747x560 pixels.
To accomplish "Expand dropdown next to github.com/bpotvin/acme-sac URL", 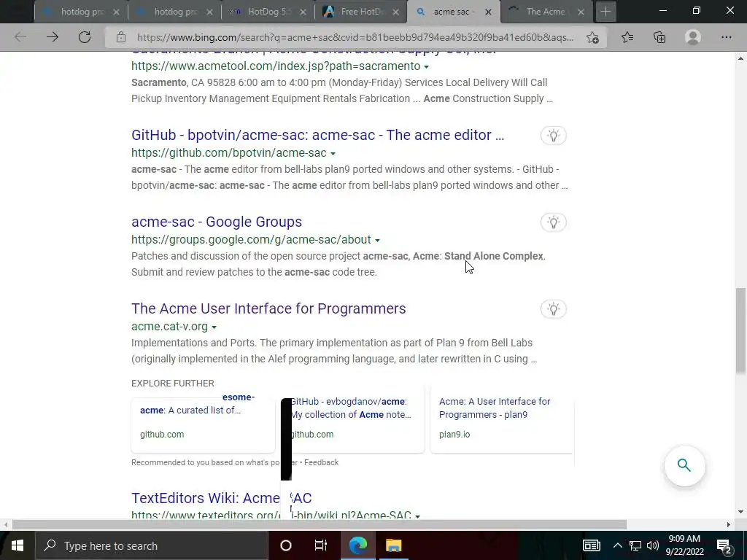I will tap(333, 153).
